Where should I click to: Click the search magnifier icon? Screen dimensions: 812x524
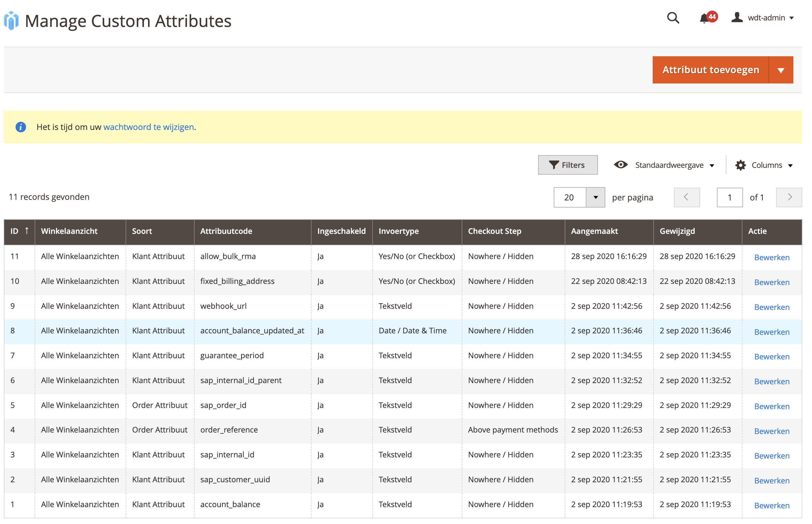pyautogui.click(x=673, y=18)
